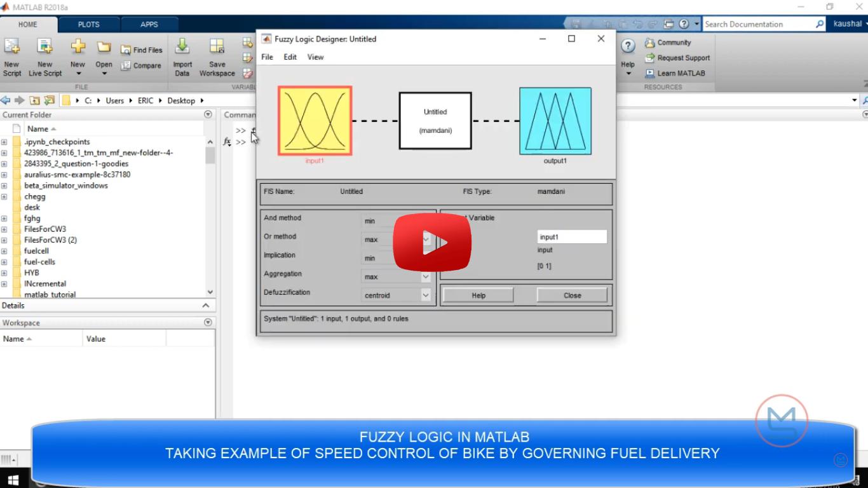
Task: Click the Search Documentation magnifier icon
Action: click(820, 24)
